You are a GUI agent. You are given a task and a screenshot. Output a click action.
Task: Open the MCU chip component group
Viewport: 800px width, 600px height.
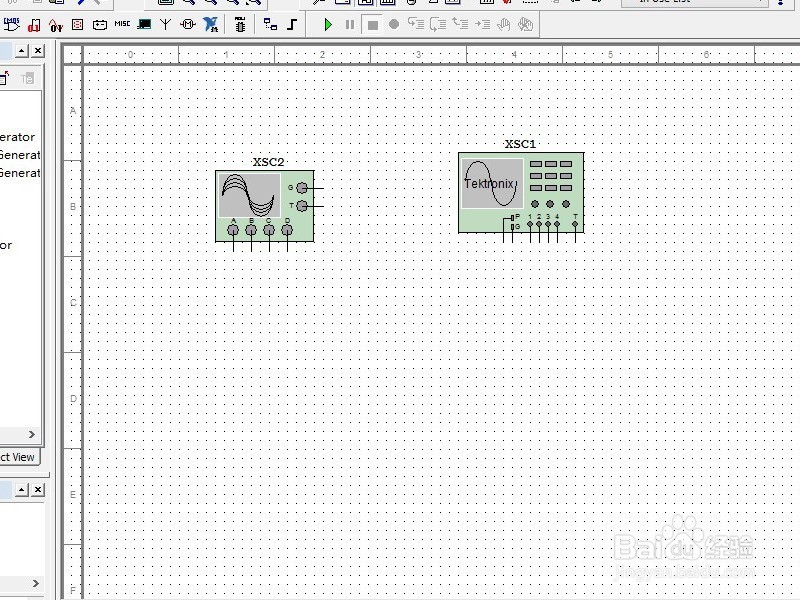click(240, 24)
